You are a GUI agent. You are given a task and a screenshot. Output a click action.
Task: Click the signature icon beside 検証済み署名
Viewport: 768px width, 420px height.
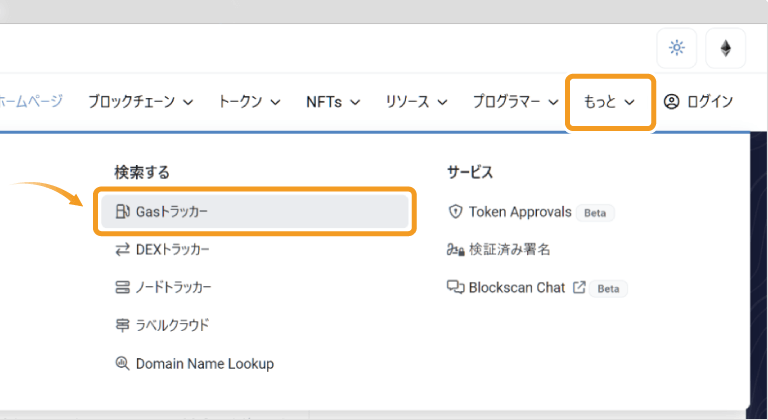point(456,249)
